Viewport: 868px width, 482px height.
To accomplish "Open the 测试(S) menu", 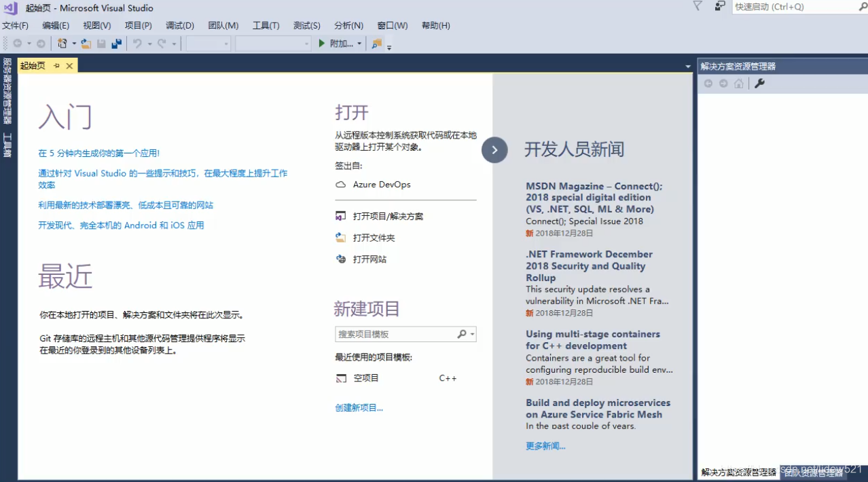I will 307,26.
